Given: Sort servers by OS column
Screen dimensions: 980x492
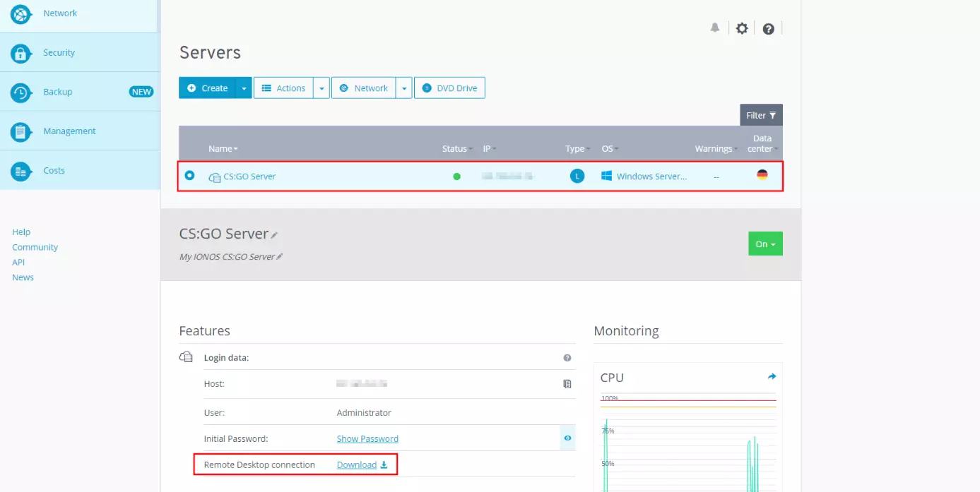Looking at the screenshot, I should pos(610,148).
